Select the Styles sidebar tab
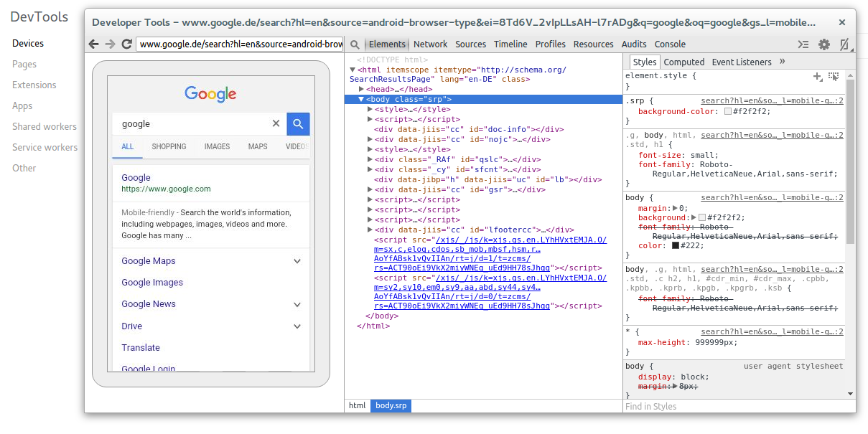The width and height of the screenshot is (868, 434). coord(645,62)
